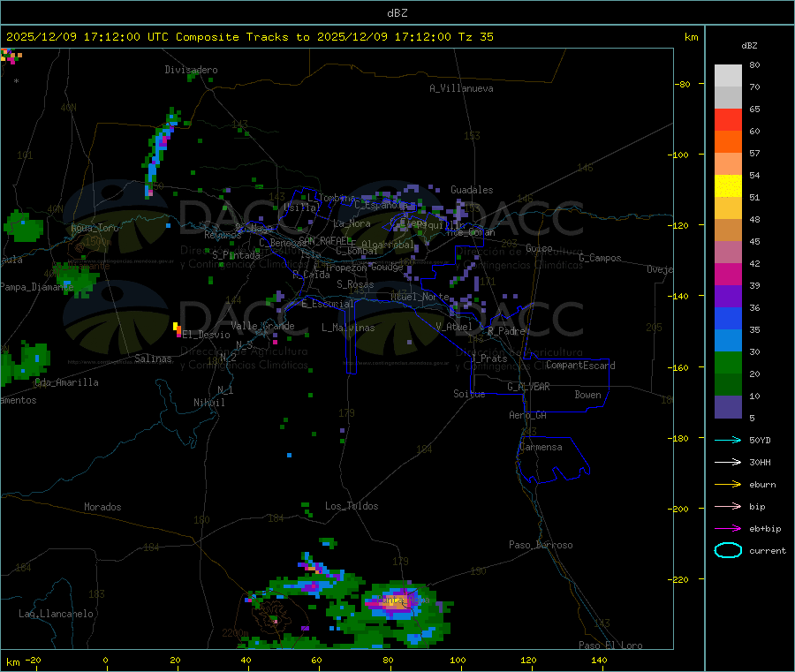Click the purple 5-10 dBZ legend swatch
795x672 pixels.
click(728, 406)
